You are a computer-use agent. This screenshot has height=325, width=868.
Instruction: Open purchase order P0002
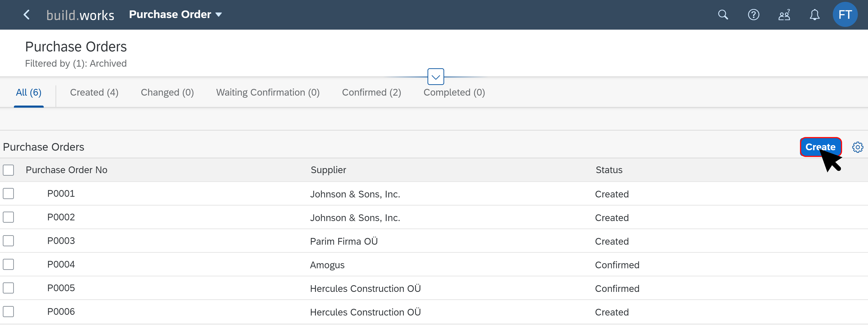click(61, 217)
